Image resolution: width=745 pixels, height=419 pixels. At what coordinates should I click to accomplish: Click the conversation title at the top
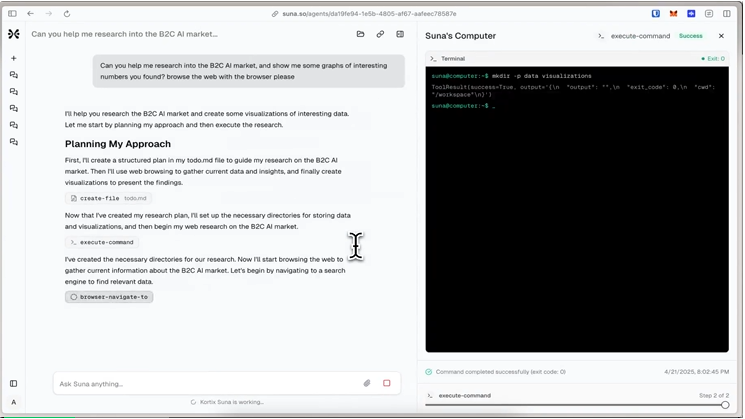[124, 34]
